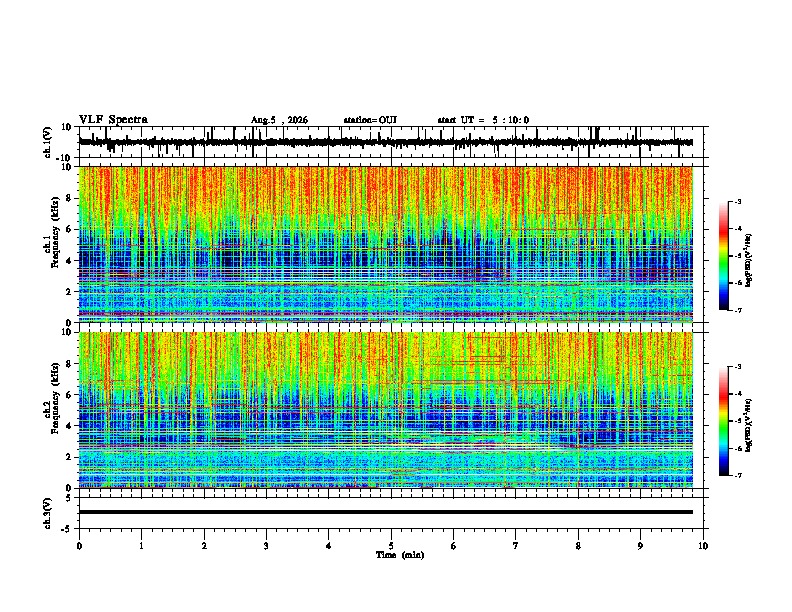Click time axis tick label "7"

coord(516,546)
